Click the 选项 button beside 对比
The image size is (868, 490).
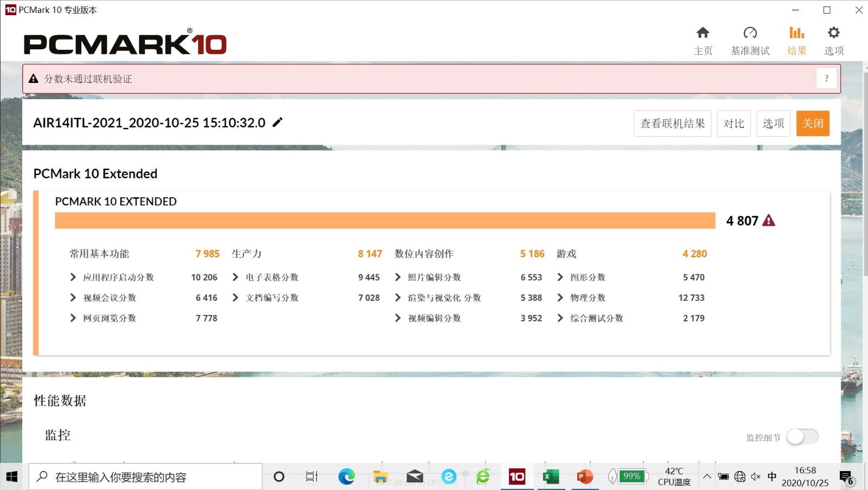[x=773, y=124]
